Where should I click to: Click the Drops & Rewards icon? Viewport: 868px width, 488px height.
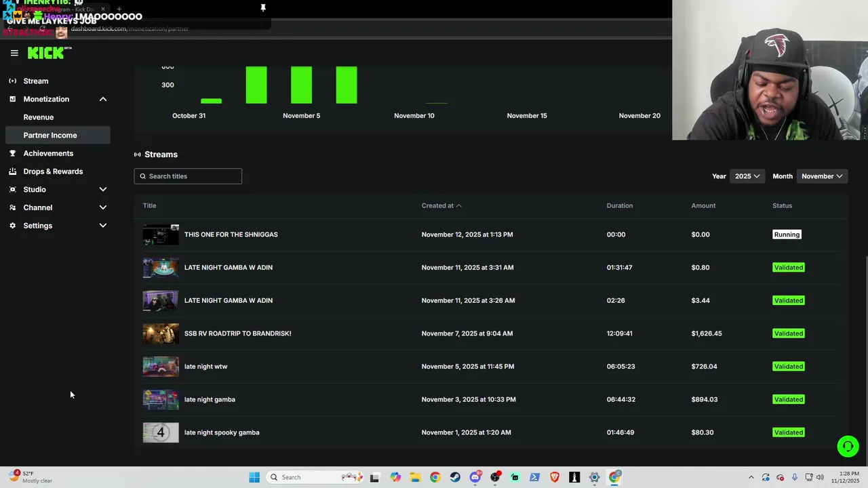pyautogui.click(x=12, y=171)
